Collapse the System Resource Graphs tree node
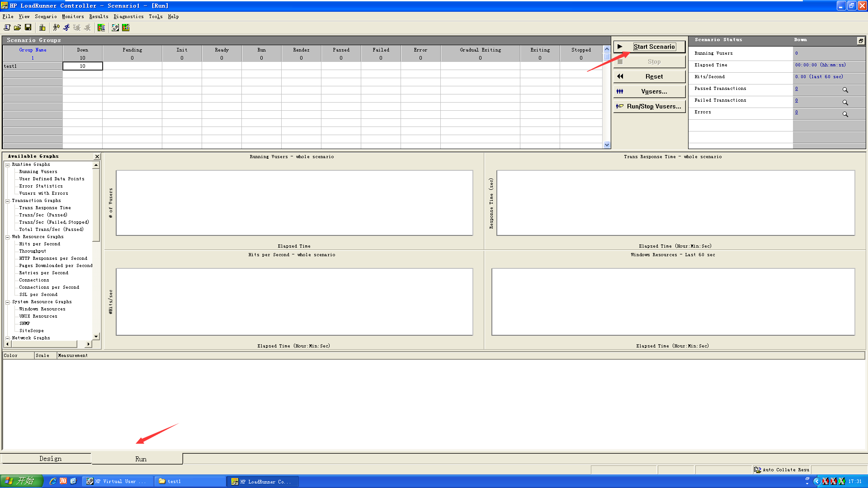 click(8, 302)
